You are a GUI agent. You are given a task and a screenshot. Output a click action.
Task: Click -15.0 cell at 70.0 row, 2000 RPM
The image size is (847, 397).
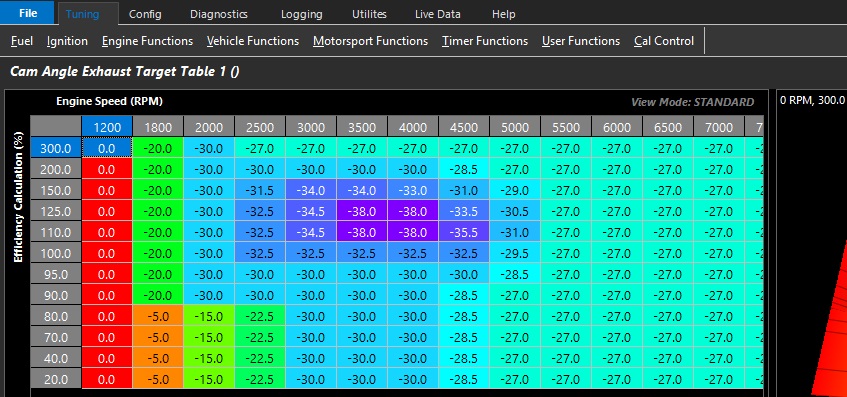click(x=209, y=338)
